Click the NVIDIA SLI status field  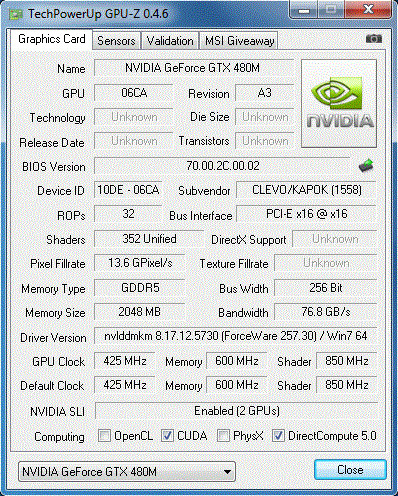point(236,411)
